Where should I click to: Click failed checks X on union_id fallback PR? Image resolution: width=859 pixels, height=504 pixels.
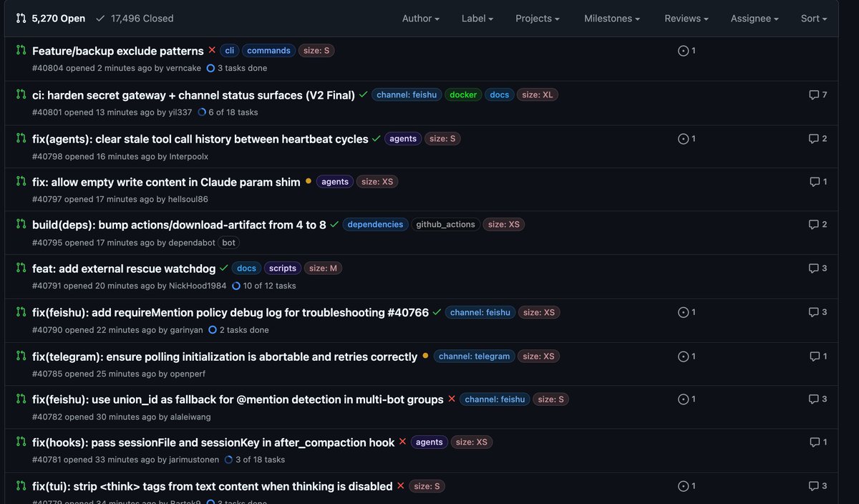coord(452,399)
